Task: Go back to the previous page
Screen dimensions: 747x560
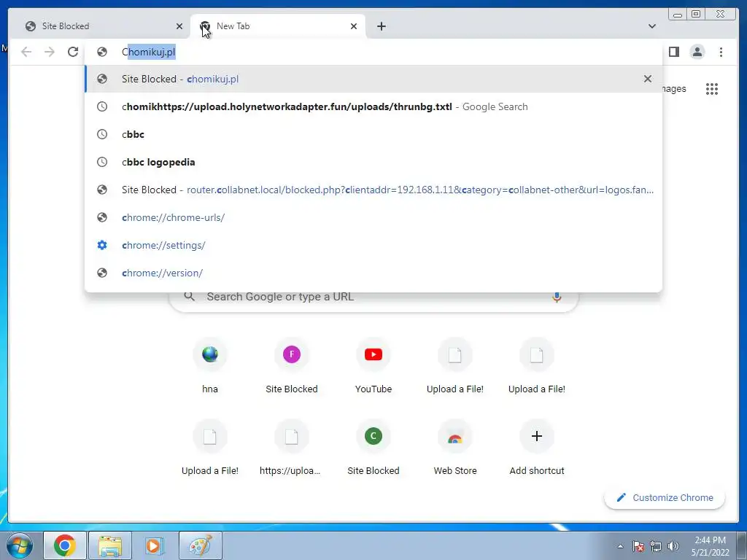Action: 26,52
